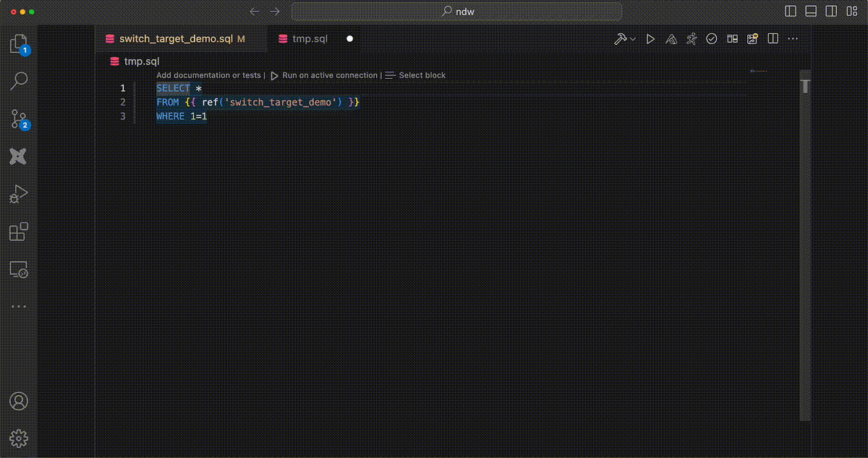Expand the dropdown chevron next to the hammer icon

[x=632, y=38]
